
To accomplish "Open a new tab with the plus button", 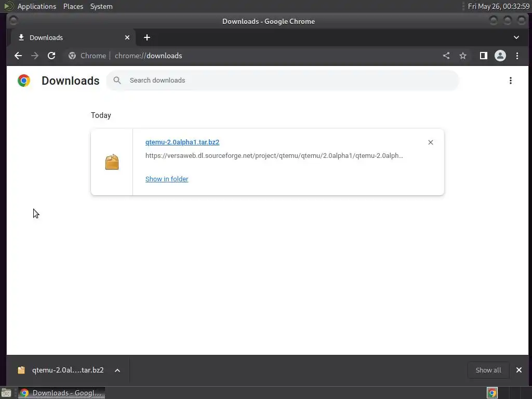I will (147, 37).
